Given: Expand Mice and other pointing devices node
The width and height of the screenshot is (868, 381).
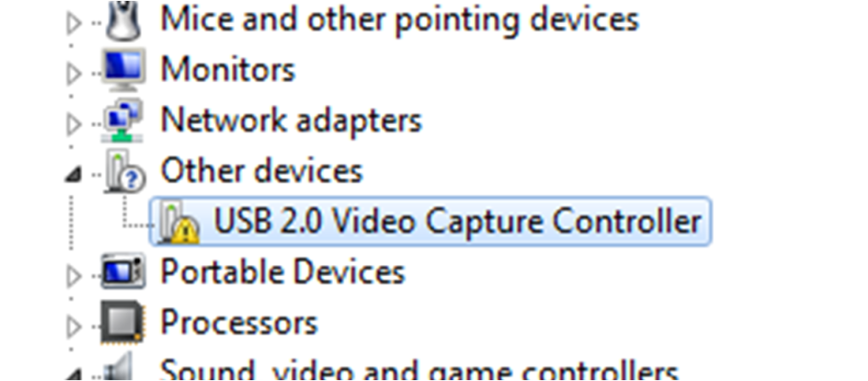Looking at the screenshot, I should click(73, 23).
